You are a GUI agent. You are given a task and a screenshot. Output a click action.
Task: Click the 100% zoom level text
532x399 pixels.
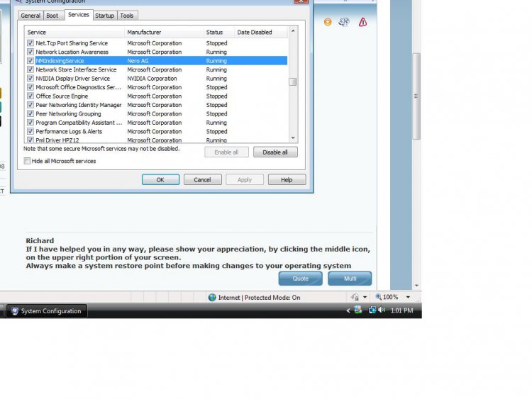click(391, 297)
